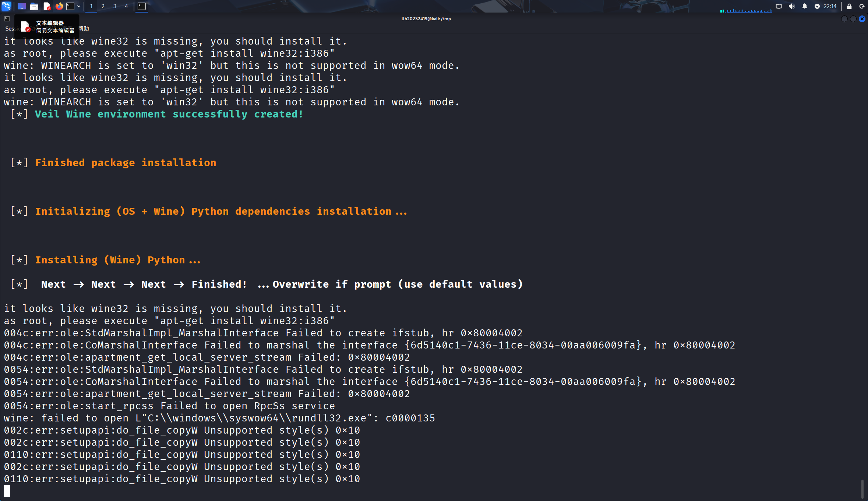The height and width of the screenshot is (501, 868).
Task: Click the 22:14 clock
Action: pyautogui.click(x=830, y=6)
